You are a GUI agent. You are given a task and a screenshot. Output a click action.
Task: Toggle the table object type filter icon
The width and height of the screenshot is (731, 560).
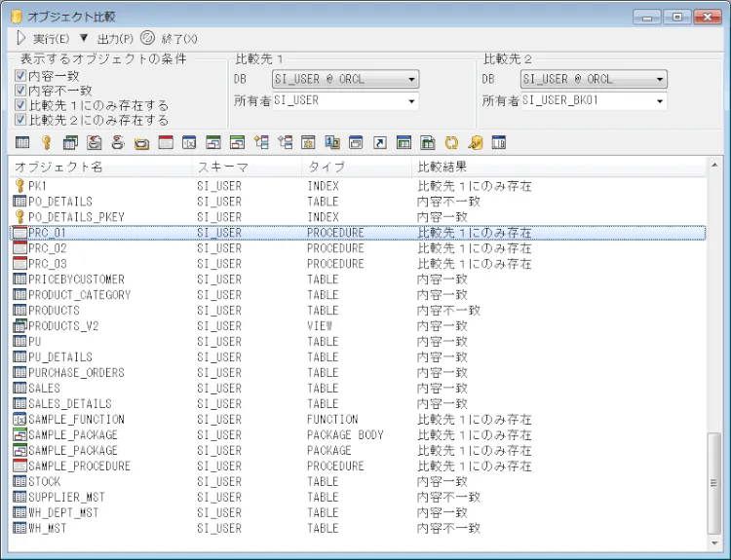pos(22,142)
